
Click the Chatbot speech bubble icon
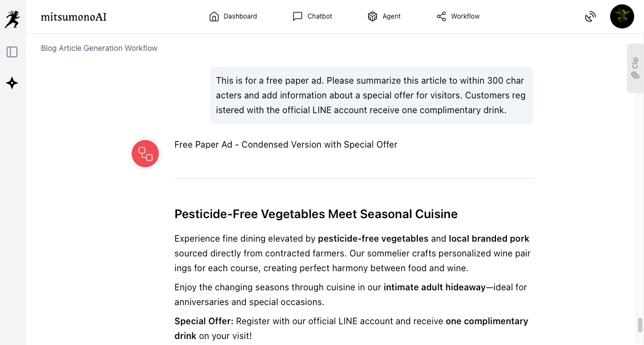pyautogui.click(x=298, y=16)
